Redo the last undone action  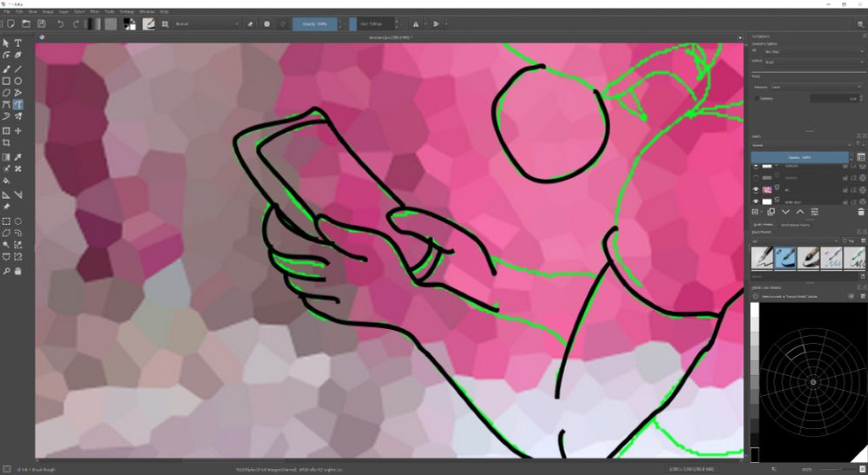point(76,23)
